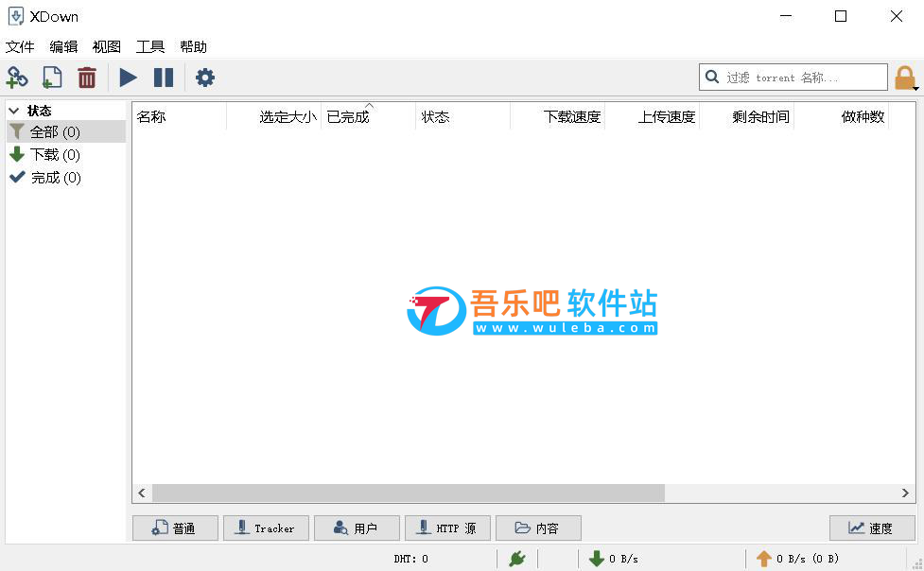
Task: Click the DHT: 0 status text
Action: click(410, 559)
